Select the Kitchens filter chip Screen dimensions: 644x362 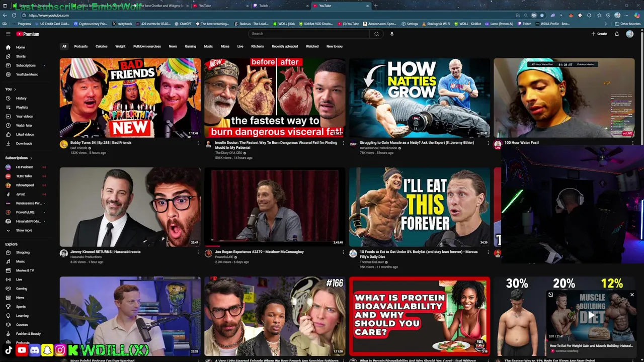(257, 46)
